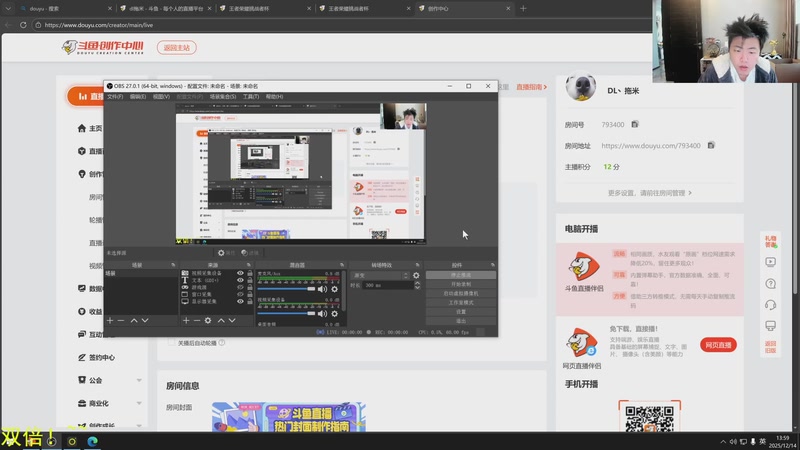Open 更多设置,请前往房间管理 link
The image size is (800, 450).
tap(649, 193)
